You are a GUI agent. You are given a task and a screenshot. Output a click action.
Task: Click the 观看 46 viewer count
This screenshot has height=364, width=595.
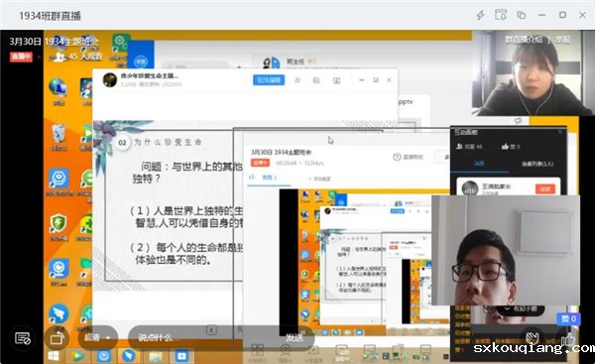(x=469, y=146)
